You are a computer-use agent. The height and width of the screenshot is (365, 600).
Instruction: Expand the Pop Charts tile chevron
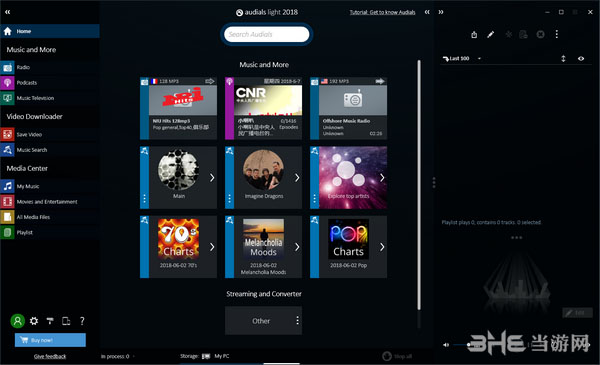382,247
